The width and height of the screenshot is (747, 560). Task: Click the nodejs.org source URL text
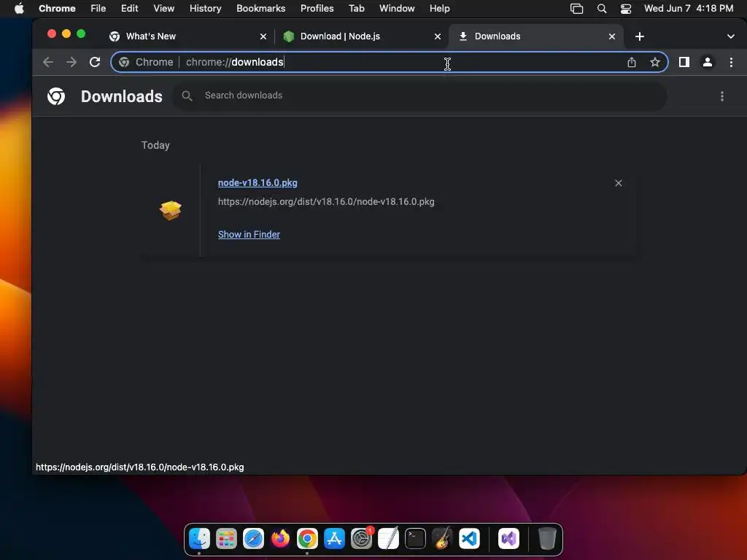pyautogui.click(x=326, y=202)
